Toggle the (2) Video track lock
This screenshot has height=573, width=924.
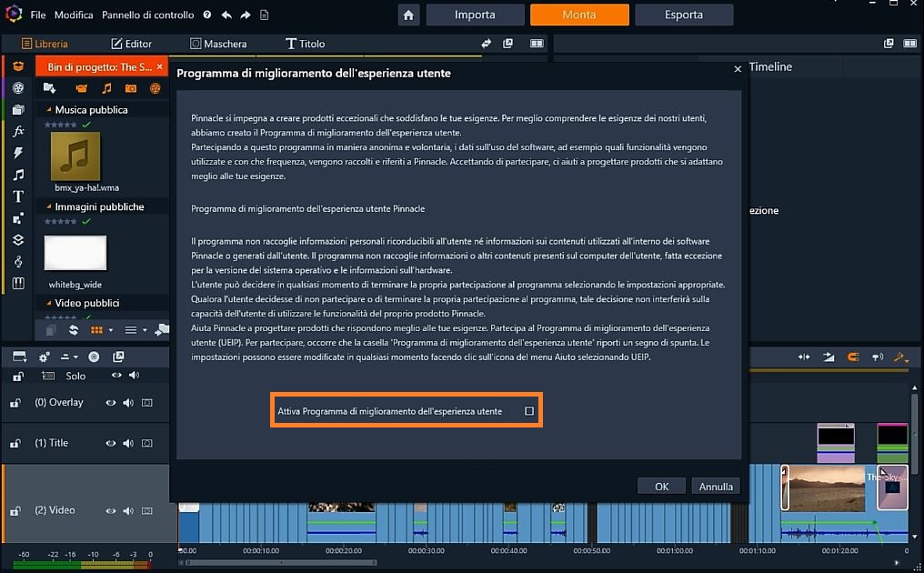(15, 511)
